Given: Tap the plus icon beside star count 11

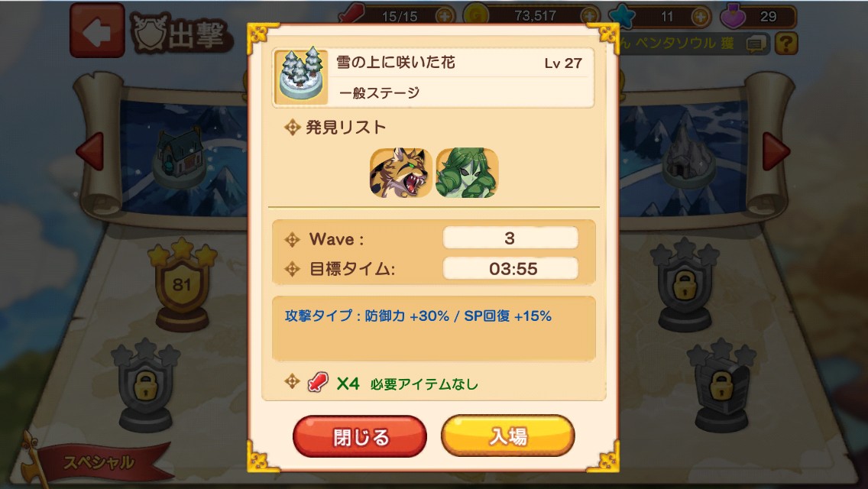Looking at the screenshot, I should (x=700, y=17).
